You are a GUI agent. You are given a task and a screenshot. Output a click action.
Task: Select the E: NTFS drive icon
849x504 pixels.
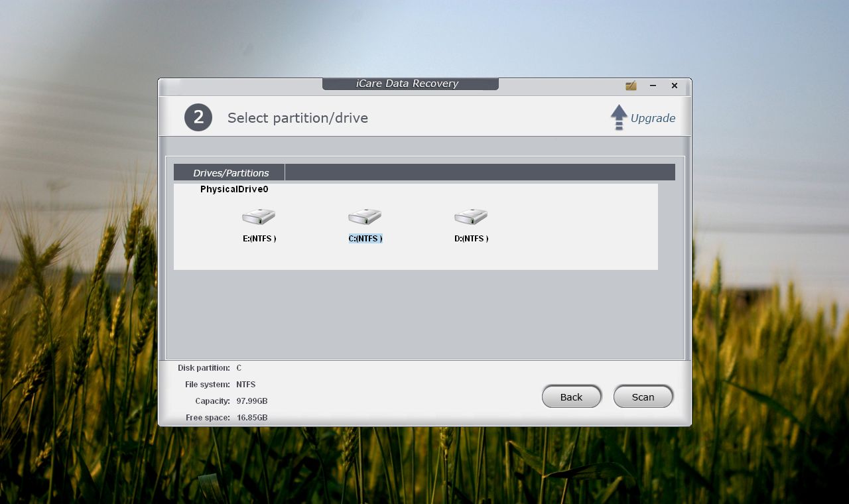(259, 216)
